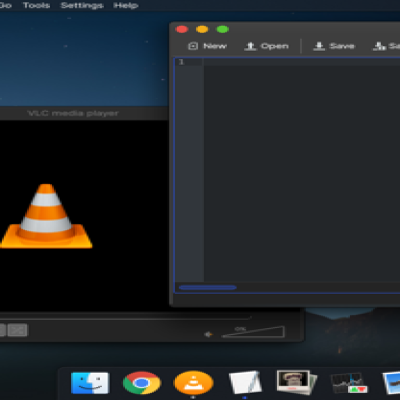Maximize the editor window with the green button
The height and width of the screenshot is (400, 400).
tap(223, 29)
